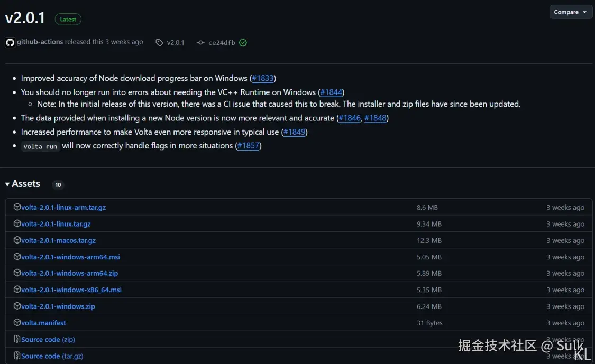Click the commit icon beside ce24dfb
Image resolution: width=595 pixels, height=364 pixels.
click(x=200, y=42)
